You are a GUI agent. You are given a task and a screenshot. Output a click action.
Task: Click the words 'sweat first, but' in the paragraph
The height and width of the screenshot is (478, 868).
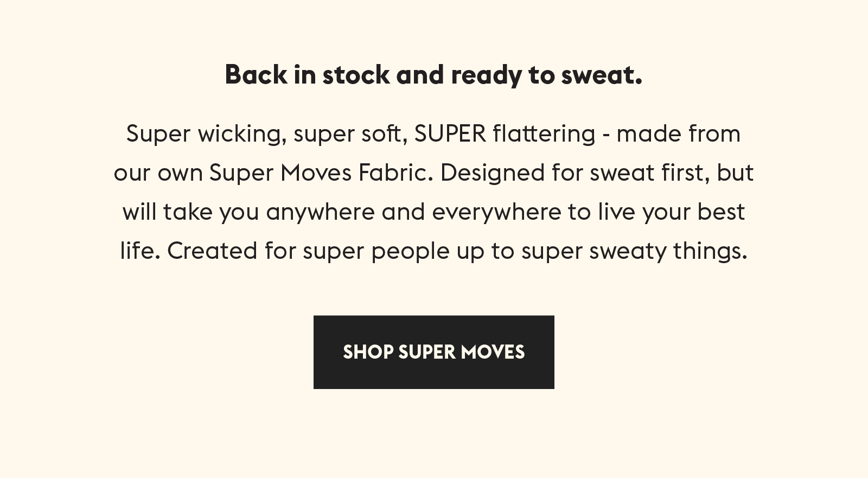pyautogui.click(x=672, y=173)
